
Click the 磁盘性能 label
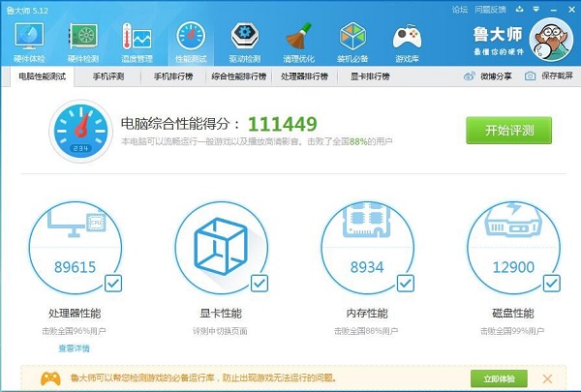pyautogui.click(x=513, y=314)
